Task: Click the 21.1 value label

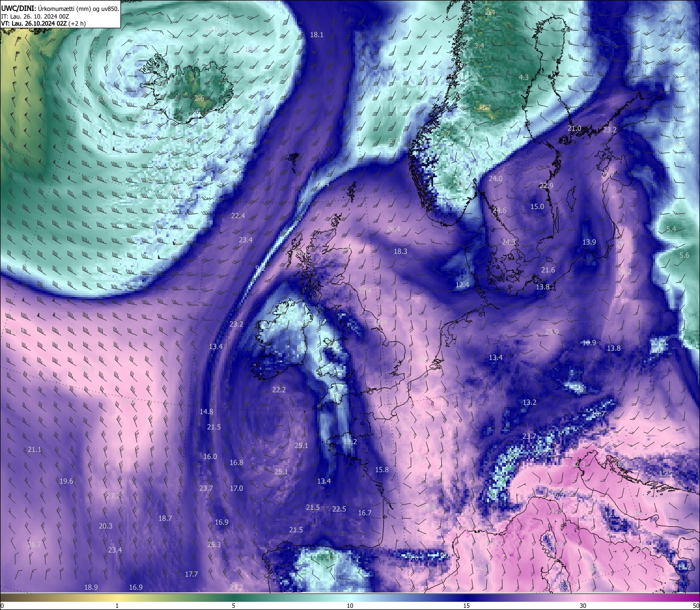Action: 34,449
